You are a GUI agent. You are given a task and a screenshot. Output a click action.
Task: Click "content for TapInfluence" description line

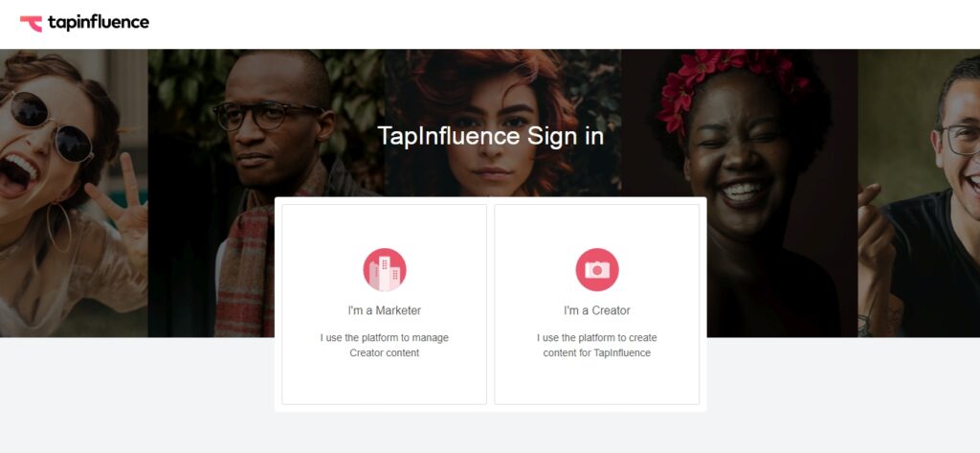point(597,352)
